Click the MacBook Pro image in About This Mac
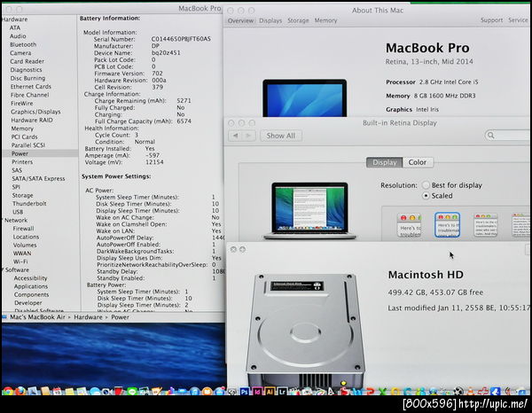The image size is (532, 413). click(305, 98)
